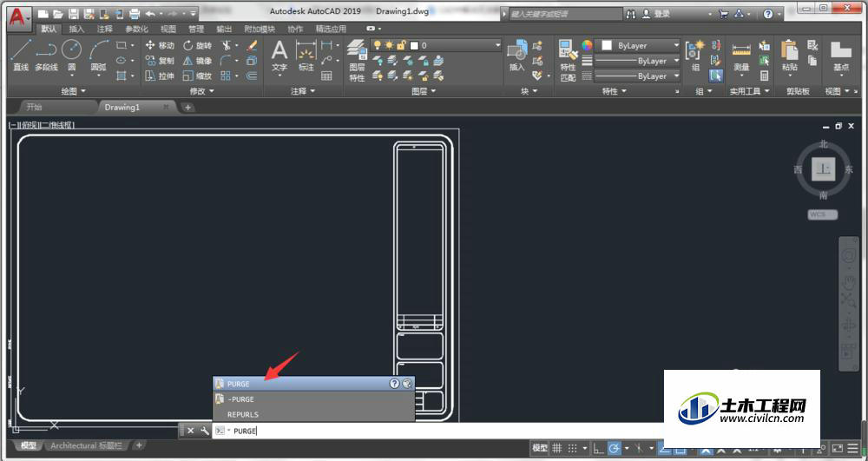Select the Dimension (标注) tool
The height and width of the screenshot is (461, 868).
pyautogui.click(x=306, y=56)
